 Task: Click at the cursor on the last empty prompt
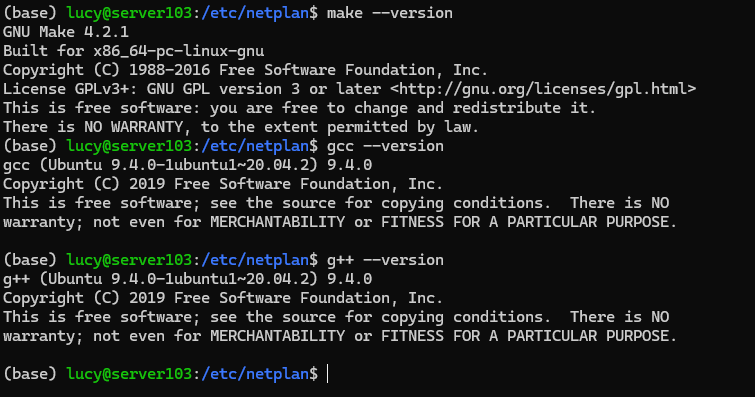click(x=327, y=374)
